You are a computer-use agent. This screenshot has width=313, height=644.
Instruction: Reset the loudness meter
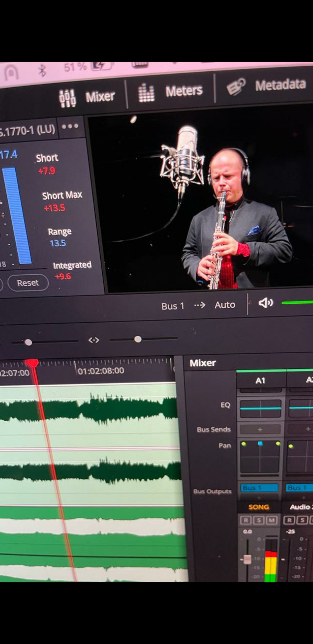point(28,283)
